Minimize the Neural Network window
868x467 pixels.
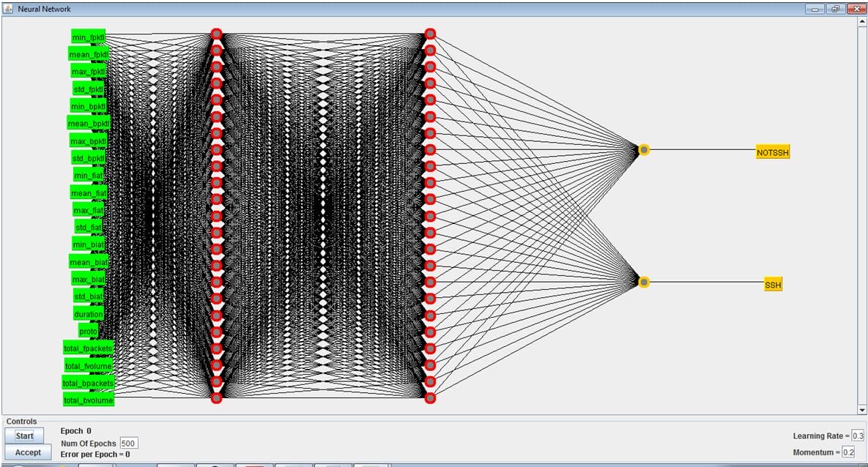coord(815,9)
